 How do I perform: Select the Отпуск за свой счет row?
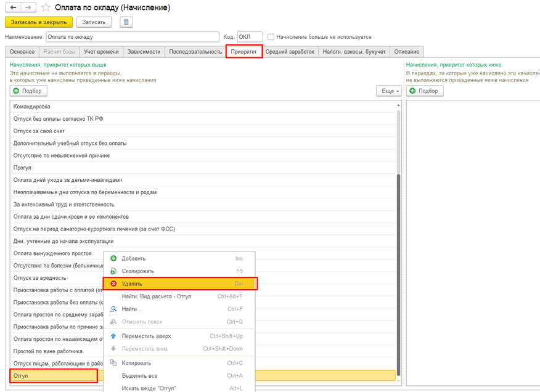point(203,131)
